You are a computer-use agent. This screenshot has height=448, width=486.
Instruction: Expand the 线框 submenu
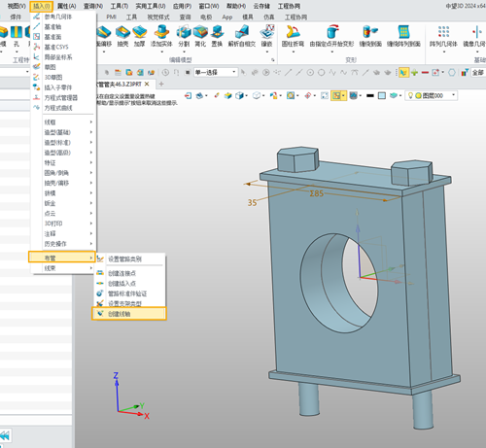tap(63, 122)
